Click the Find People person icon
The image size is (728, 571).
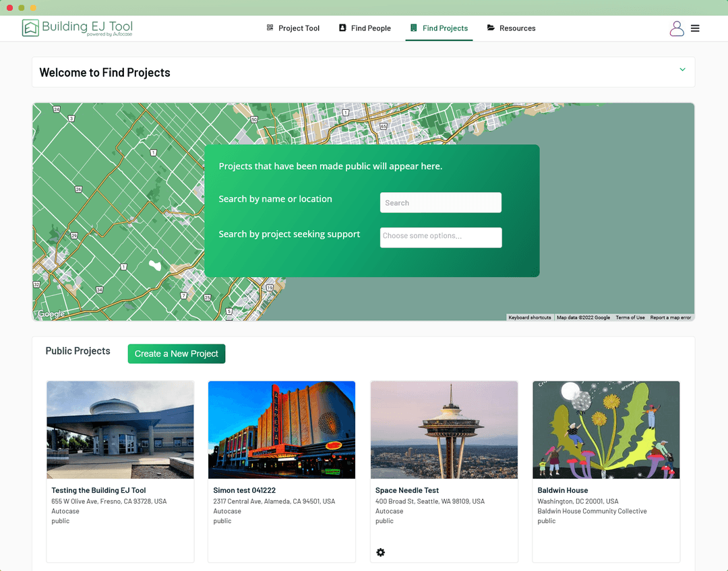coord(343,28)
